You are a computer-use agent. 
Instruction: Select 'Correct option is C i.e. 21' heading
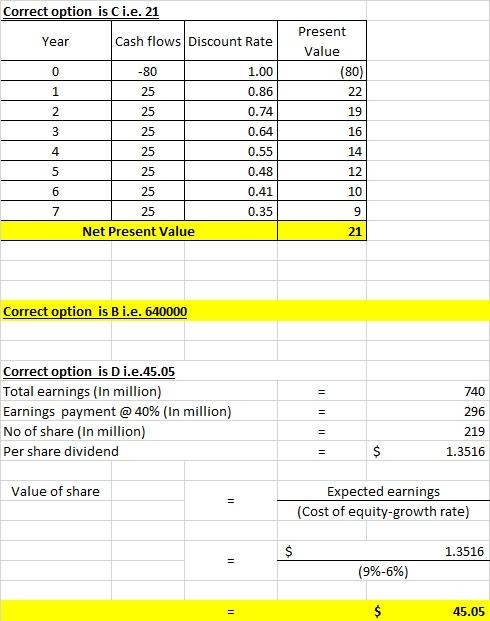[81, 11]
